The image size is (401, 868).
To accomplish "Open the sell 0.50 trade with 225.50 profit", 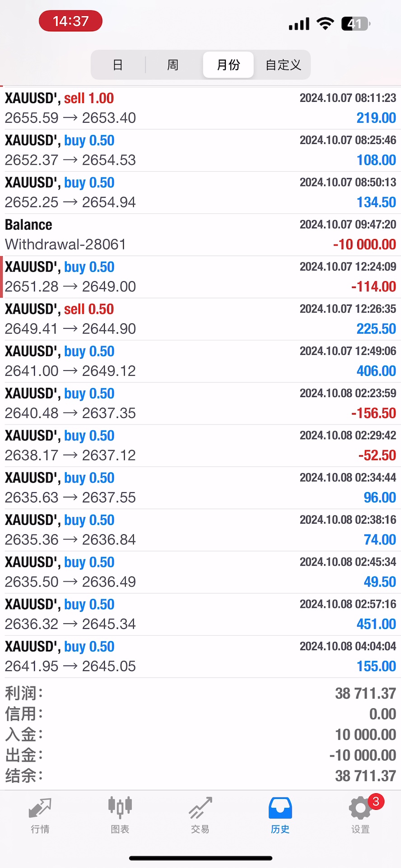I will coord(200,319).
